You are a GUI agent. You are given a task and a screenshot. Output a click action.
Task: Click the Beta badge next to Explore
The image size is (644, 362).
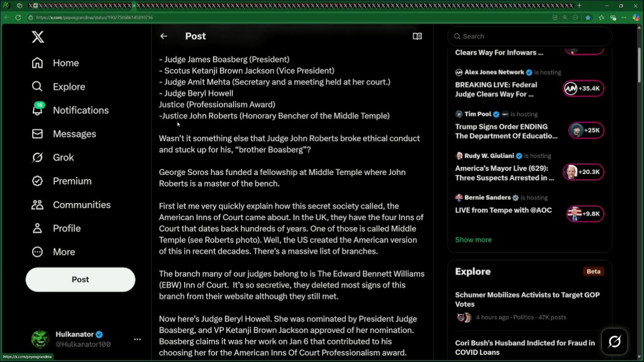tap(593, 271)
